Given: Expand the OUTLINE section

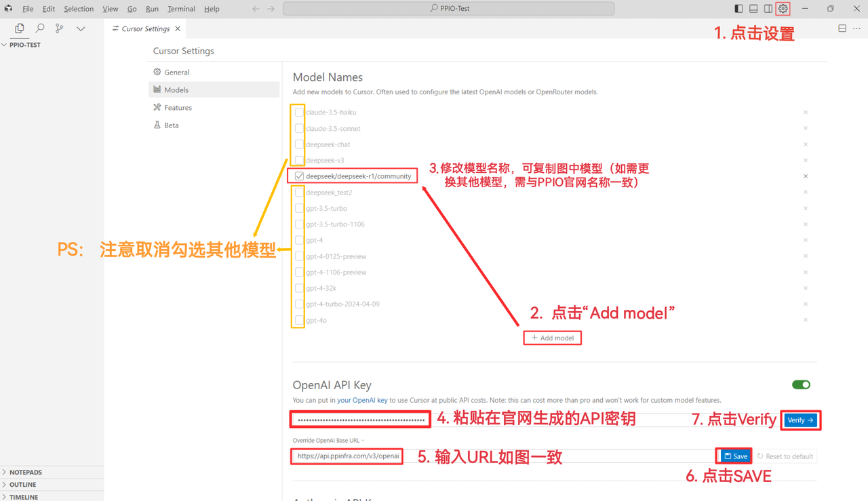Looking at the screenshot, I should (x=52, y=485).
